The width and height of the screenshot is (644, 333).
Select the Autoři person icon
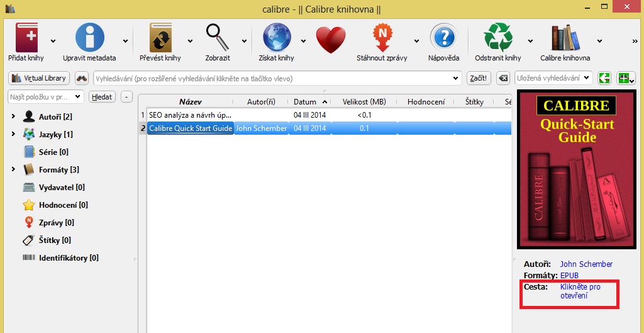[x=29, y=116]
